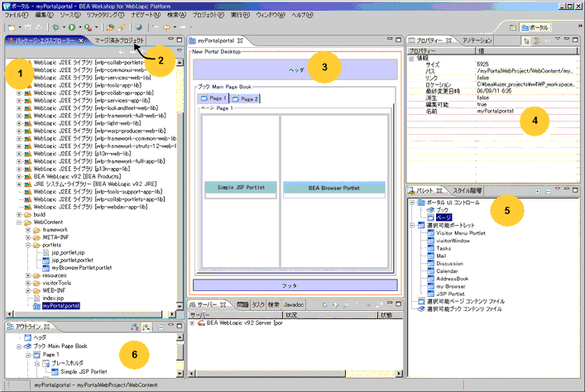Switch to the アノテーション tab

click(477, 41)
